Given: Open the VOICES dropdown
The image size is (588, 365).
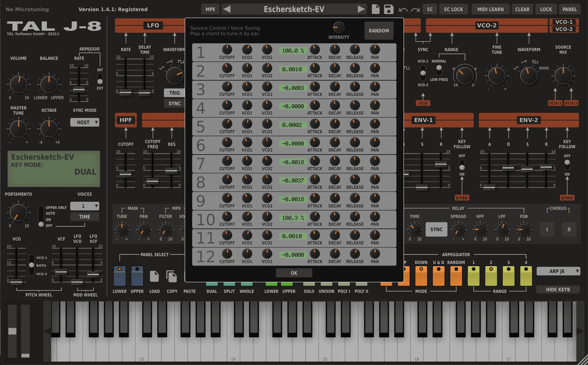Looking at the screenshot, I should tap(85, 206).
